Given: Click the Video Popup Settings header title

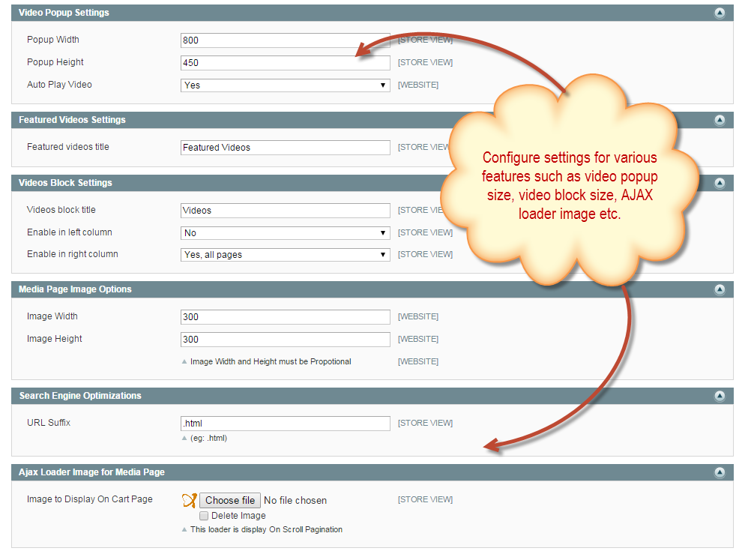Looking at the screenshot, I should point(64,13).
